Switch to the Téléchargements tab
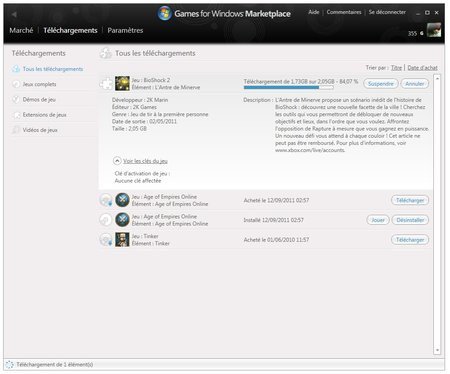This screenshot has height=374, width=450. tap(70, 30)
